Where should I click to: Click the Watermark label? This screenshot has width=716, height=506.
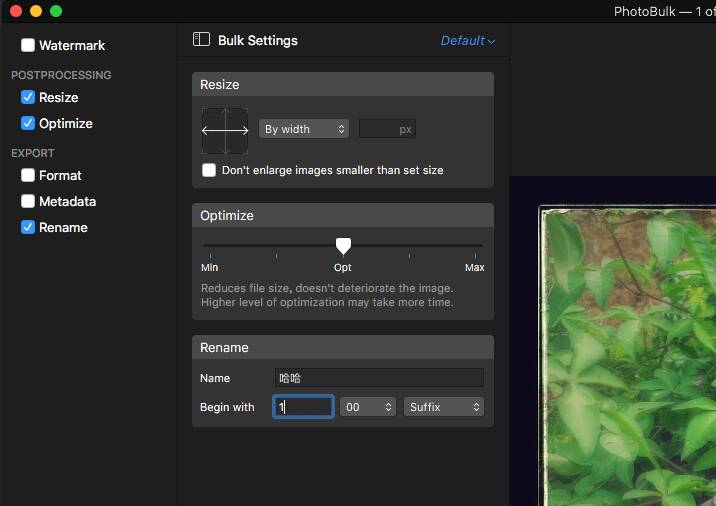tap(72, 45)
